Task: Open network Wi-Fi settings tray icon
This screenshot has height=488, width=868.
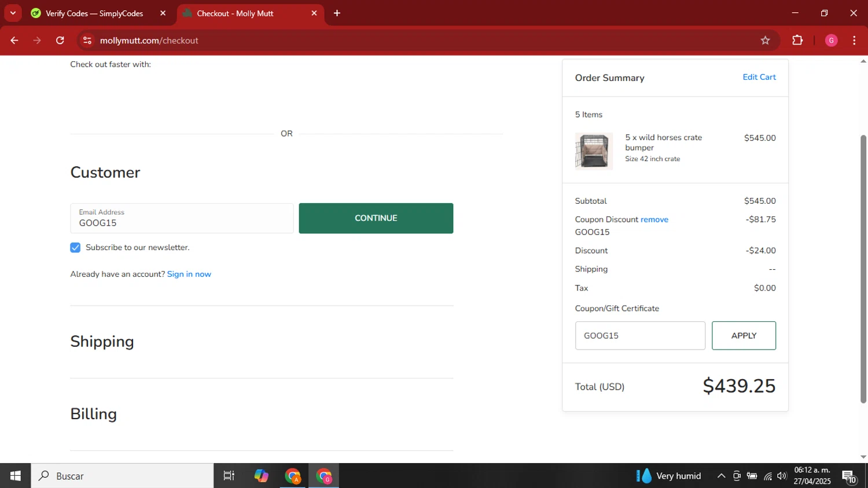Action: (767, 476)
